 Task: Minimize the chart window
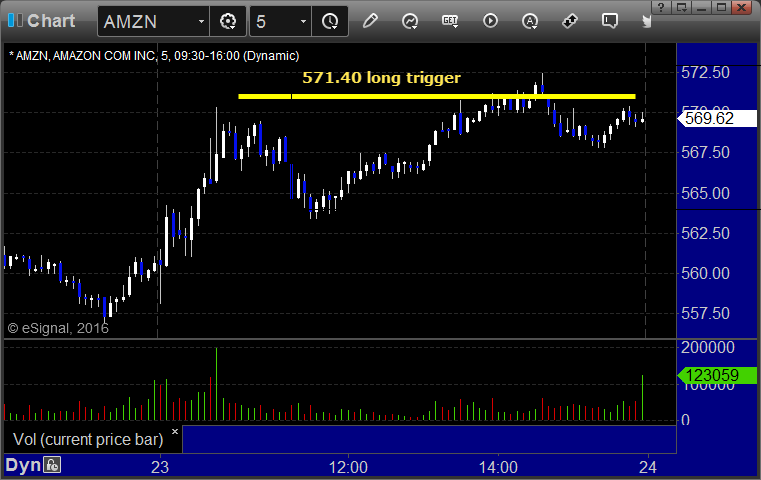pyautogui.click(x=701, y=7)
